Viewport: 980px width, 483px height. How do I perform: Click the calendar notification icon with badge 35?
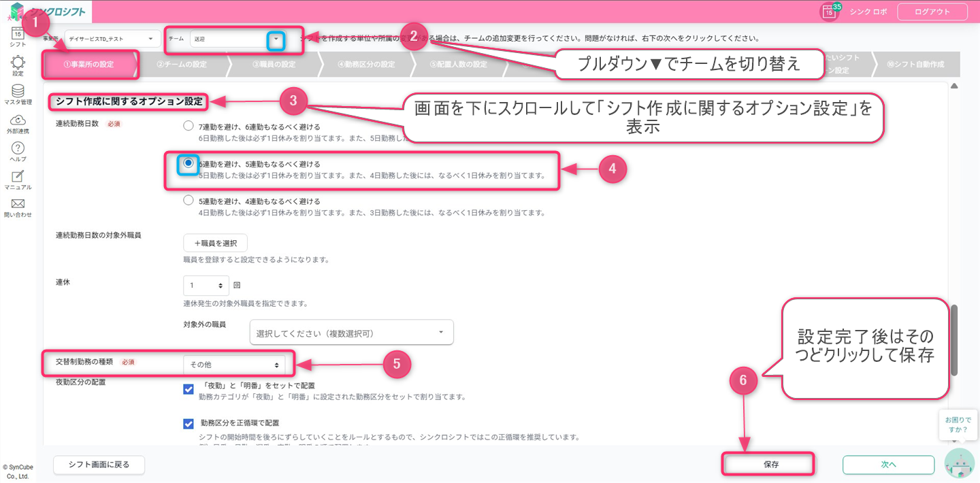click(x=829, y=12)
